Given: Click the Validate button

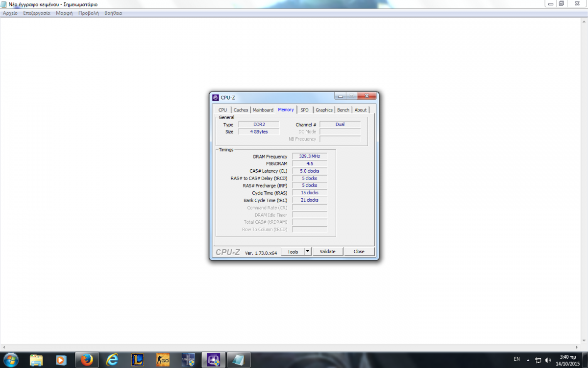Looking at the screenshot, I should click(327, 251).
